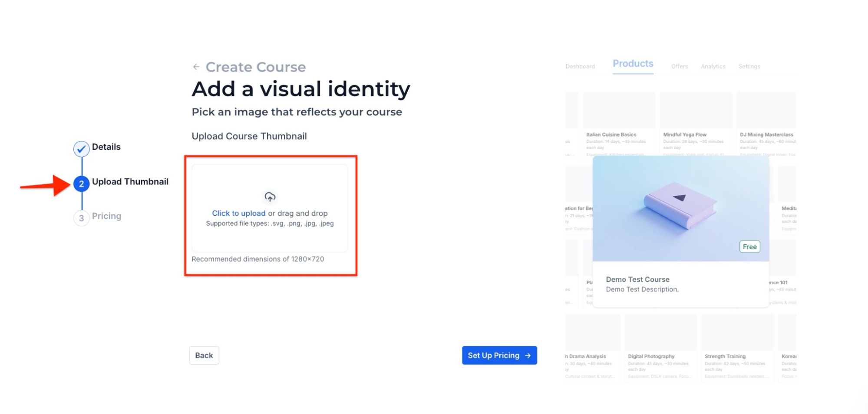The height and width of the screenshot is (414, 868).
Task: Open the Offers tab
Action: click(x=679, y=66)
